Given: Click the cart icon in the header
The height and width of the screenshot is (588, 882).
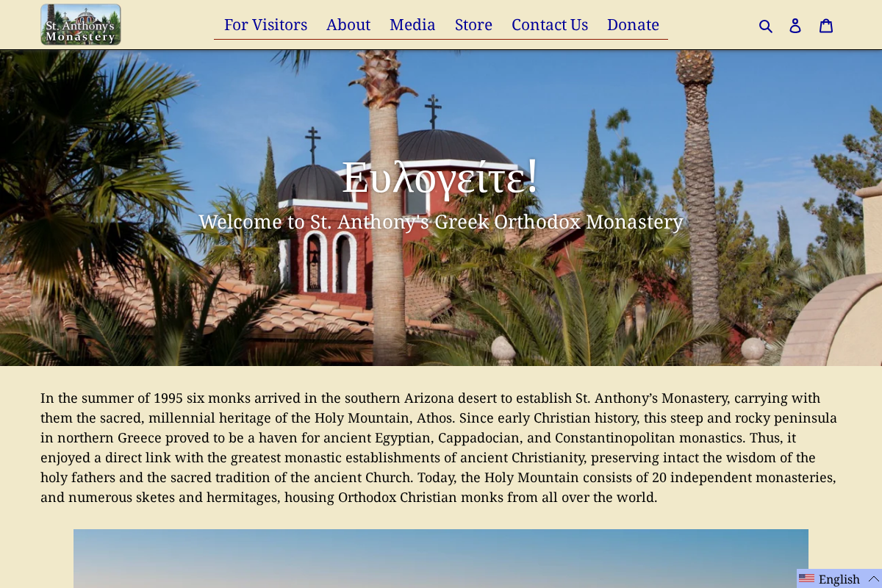Looking at the screenshot, I should 826,25.
